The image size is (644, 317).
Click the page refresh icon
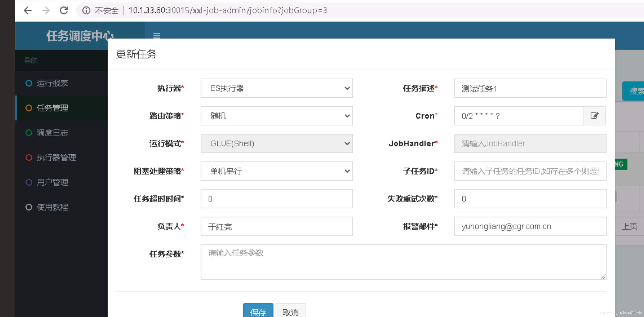pyautogui.click(x=64, y=11)
